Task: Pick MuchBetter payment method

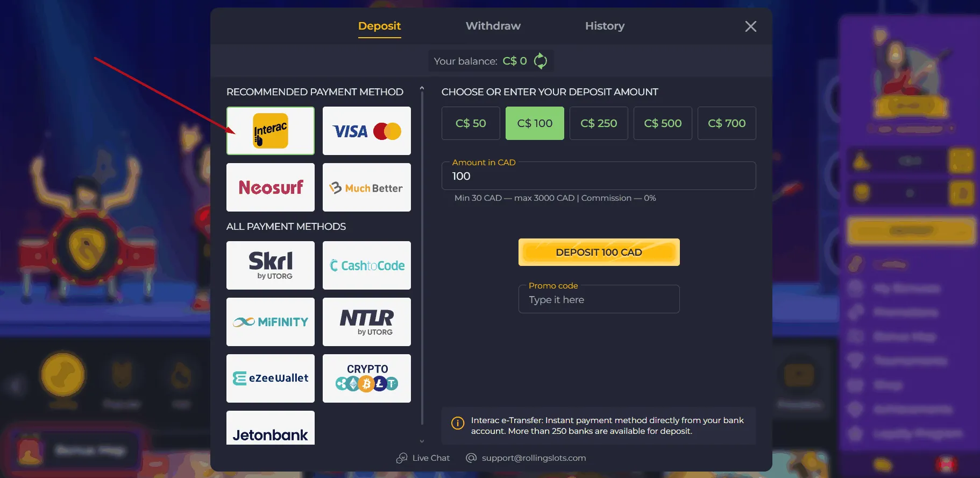Action: pos(367,187)
